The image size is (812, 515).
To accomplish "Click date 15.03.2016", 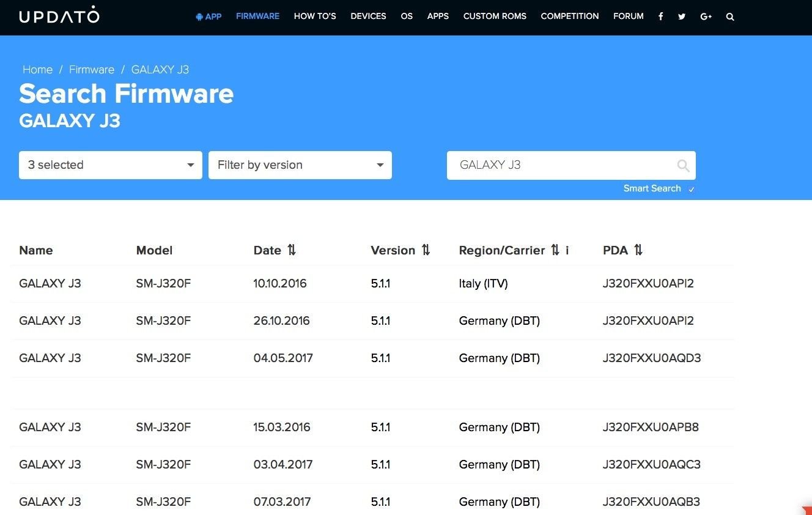I will [282, 427].
